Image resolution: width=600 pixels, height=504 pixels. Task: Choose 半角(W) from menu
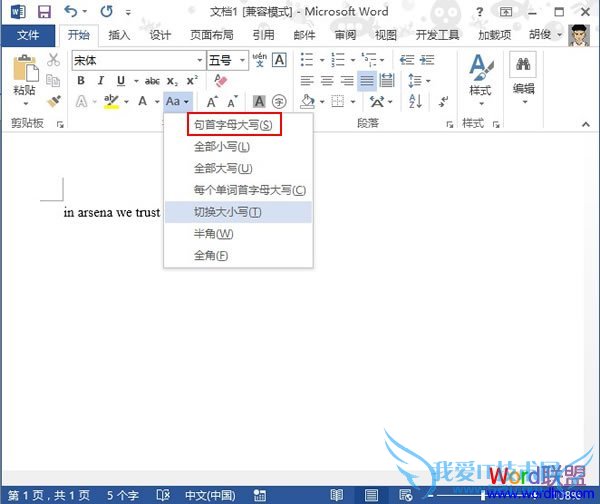click(238, 234)
